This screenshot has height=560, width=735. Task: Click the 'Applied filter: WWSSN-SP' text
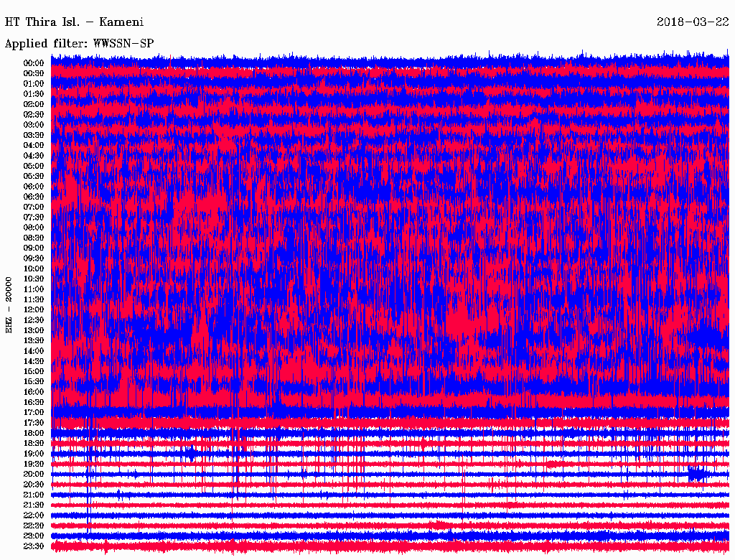pyautogui.click(x=79, y=44)
